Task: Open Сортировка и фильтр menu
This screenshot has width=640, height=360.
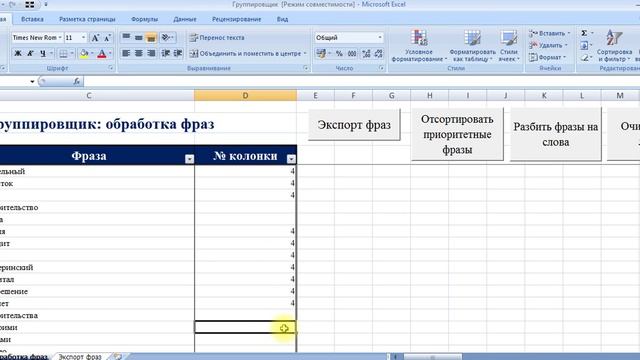Action: tap(614, 46)
